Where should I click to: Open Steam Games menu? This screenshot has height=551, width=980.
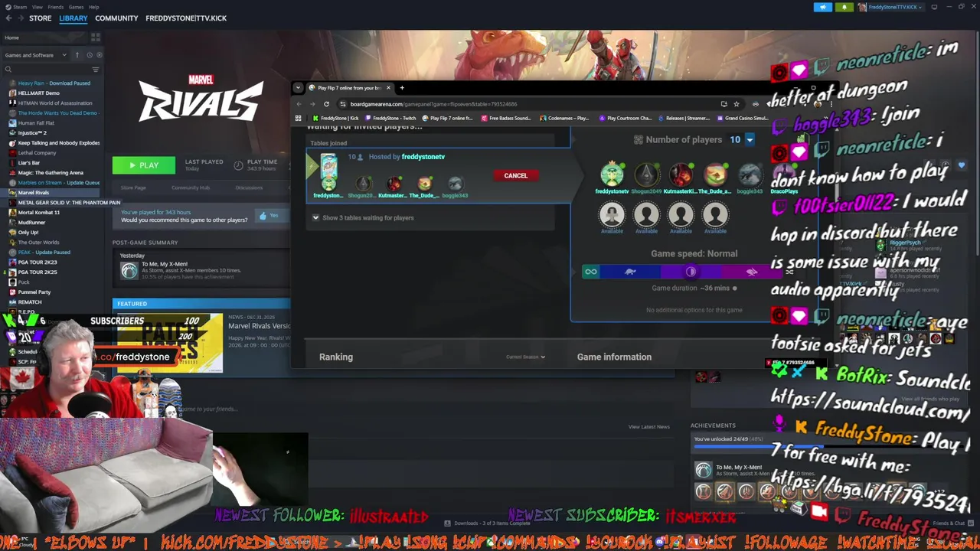[76, 7]
